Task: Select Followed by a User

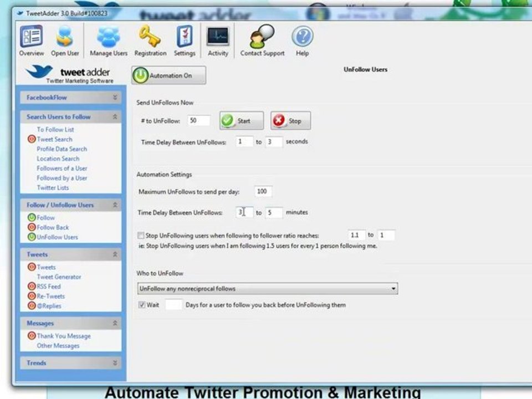Action: (x=62, y=178)
